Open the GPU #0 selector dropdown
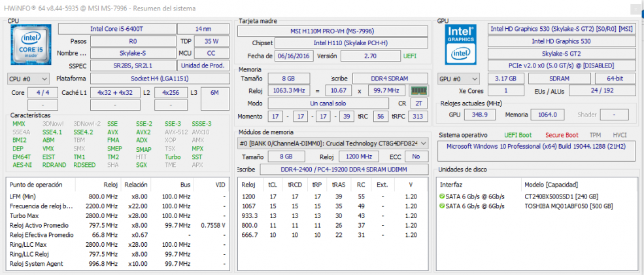The height and width of the screenshot is (275, 644). pos(458,79)
